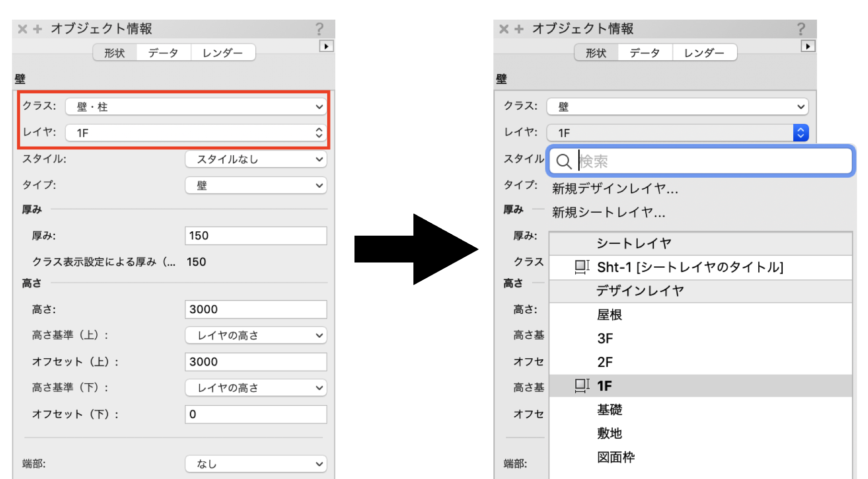The width and height of the screenshot is (868, 479).
Task: Open help question mark in right palette
Action: [x=801, y=29]
